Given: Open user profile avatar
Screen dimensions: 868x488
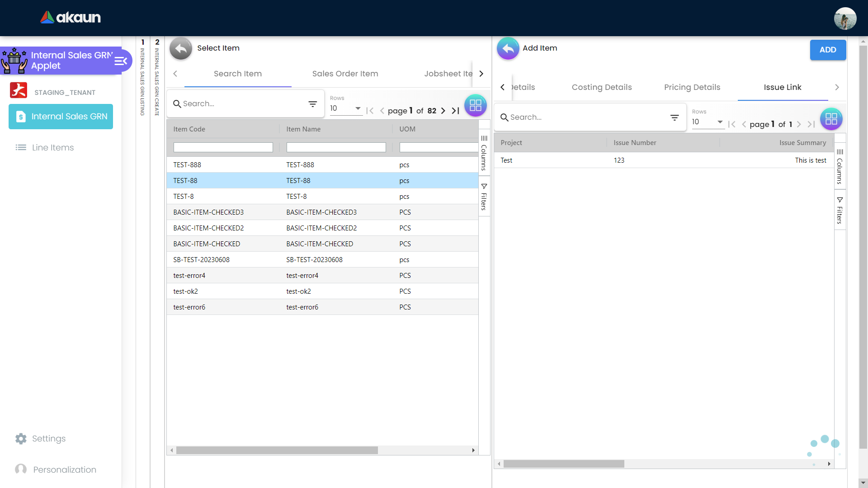Looking at the screenshot, I should click(845, 19).
